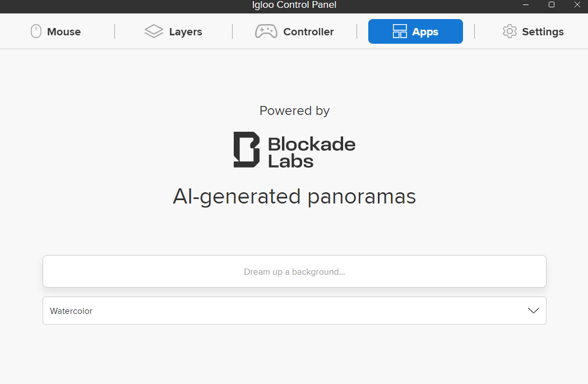
Task: Go to the Controller tab label
Action: (308, 32)
